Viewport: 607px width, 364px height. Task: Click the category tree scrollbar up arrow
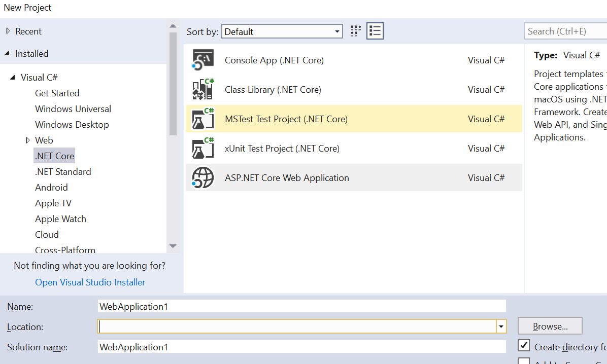(173, 26)
